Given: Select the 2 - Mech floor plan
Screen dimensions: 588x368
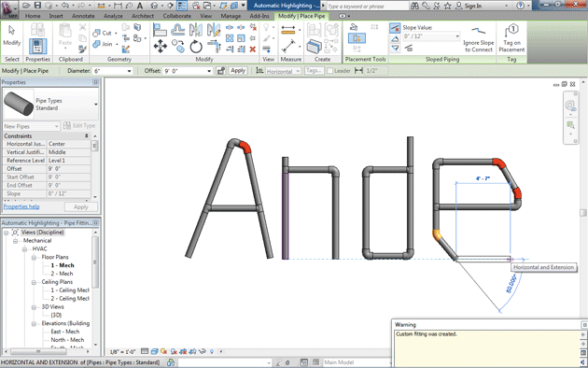Looking at the screenshot, I should pyautogui.click(x=62, y=274).
